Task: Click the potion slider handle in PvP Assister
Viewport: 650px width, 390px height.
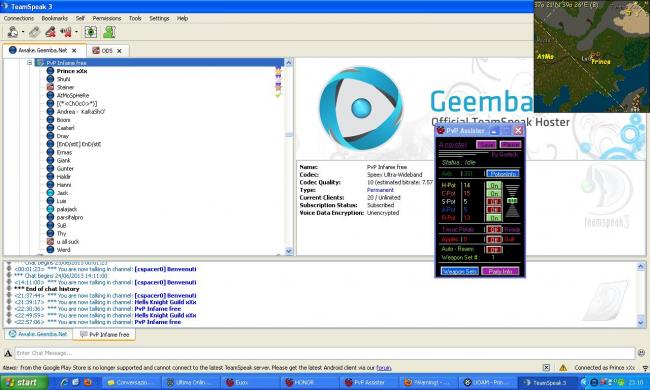Action: 512,201
